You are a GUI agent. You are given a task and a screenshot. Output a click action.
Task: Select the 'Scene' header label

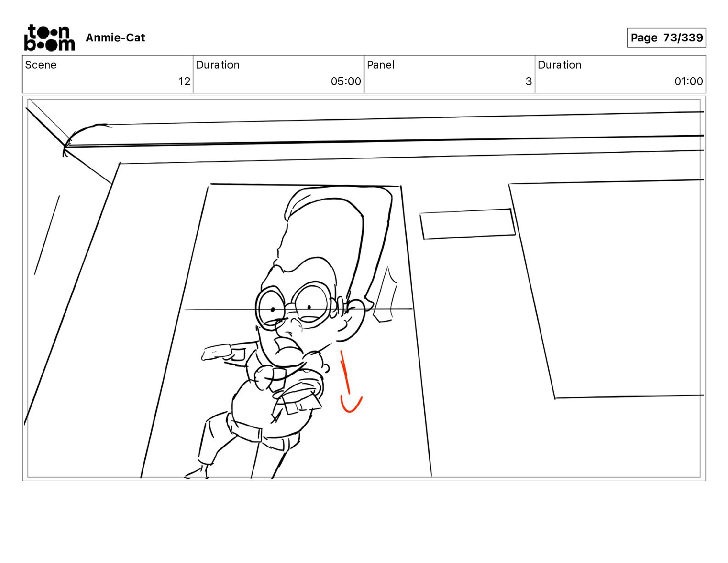(40, 65)
